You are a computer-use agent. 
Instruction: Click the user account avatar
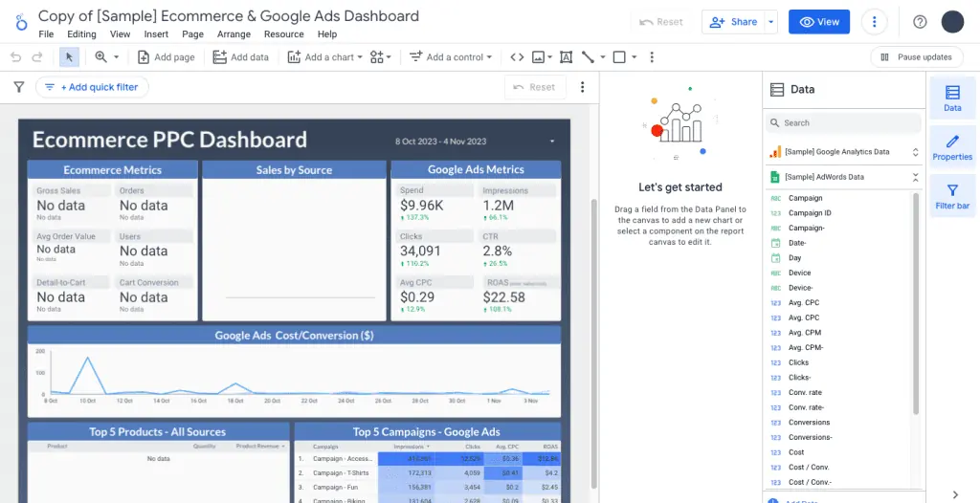pyautogui.click(x=952, y=22)
